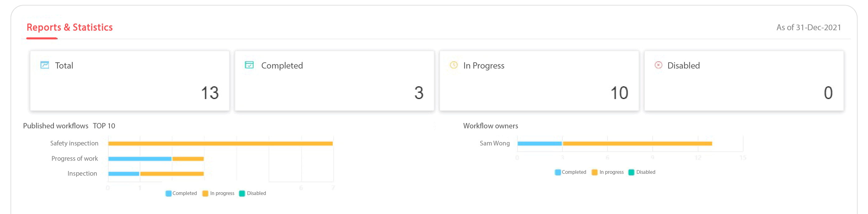Toggle the In progress series in Published workflows legend
This screenshot has height=214, width=868.
point(205,193)
